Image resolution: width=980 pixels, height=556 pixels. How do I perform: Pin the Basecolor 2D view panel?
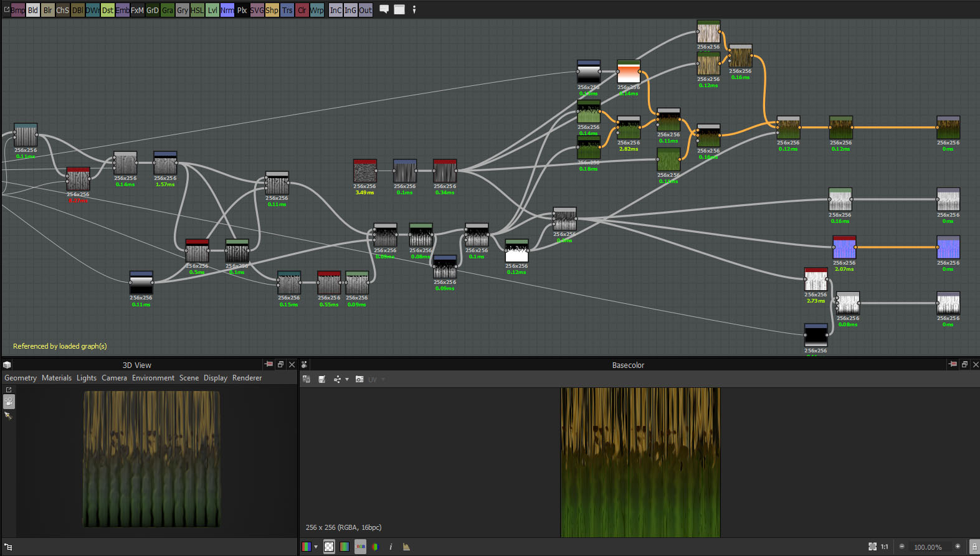coord(953,364)
